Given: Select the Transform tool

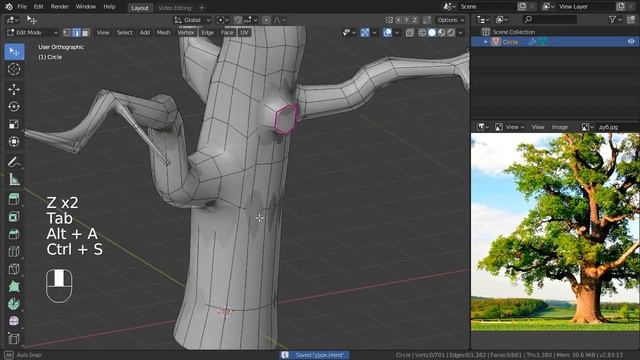Looking at the screenshot, I should [14, 141].
